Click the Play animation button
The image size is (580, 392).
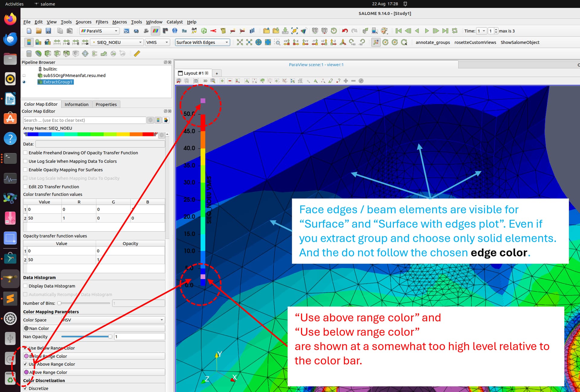pyautogui.click(x=427, y=31)
